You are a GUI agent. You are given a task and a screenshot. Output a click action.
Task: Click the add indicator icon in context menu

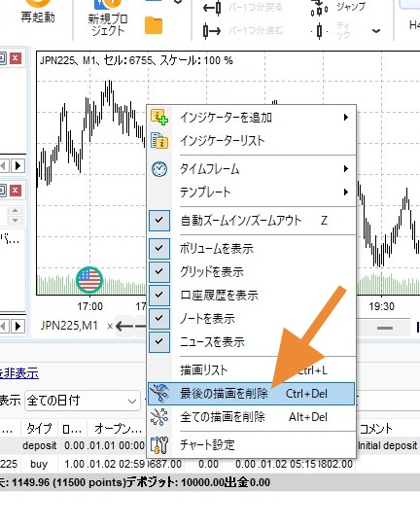click(x=159, y=117)
